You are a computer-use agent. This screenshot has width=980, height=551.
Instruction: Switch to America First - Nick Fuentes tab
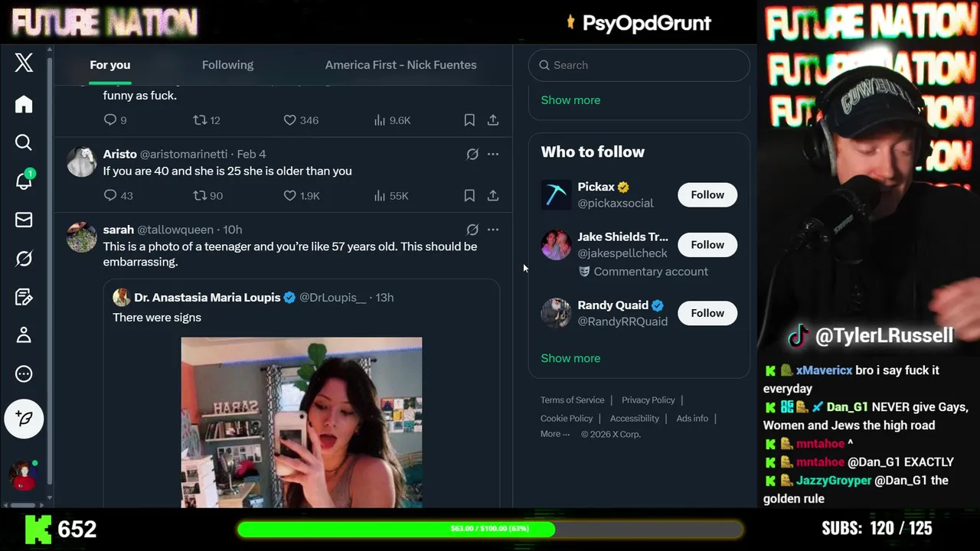(400, 65)
